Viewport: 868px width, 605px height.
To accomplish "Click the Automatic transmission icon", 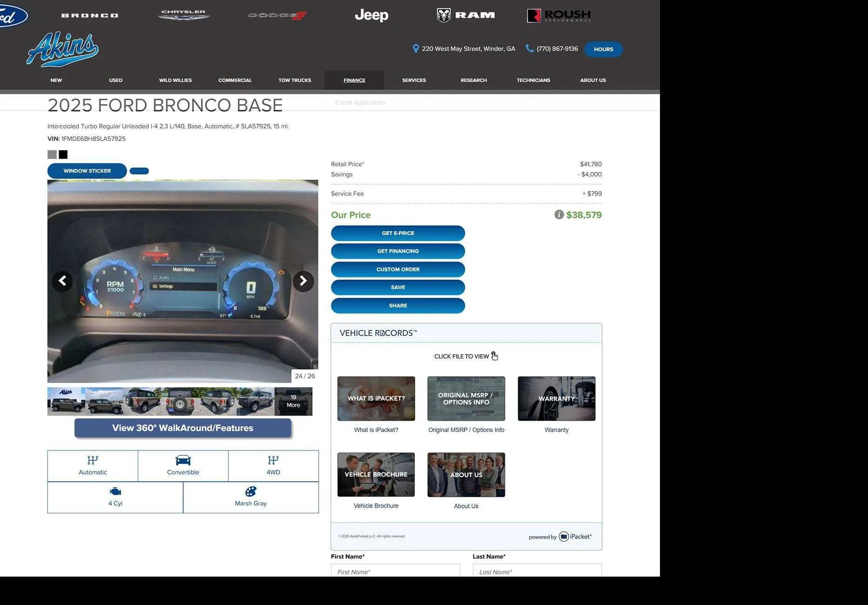I will click(93, 460).
